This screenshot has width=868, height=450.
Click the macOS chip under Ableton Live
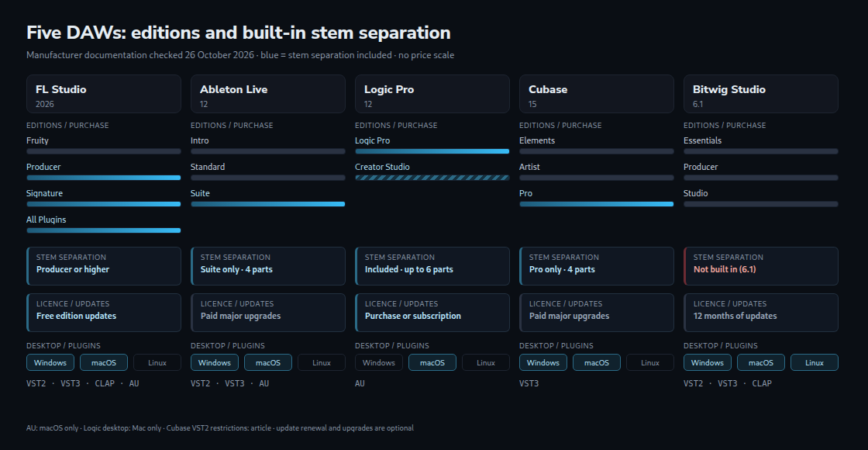point(268,362)
